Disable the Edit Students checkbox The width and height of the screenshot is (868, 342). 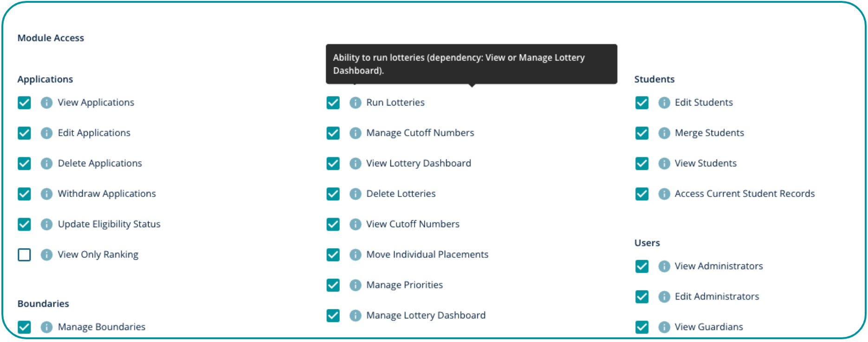click(641, 103)
